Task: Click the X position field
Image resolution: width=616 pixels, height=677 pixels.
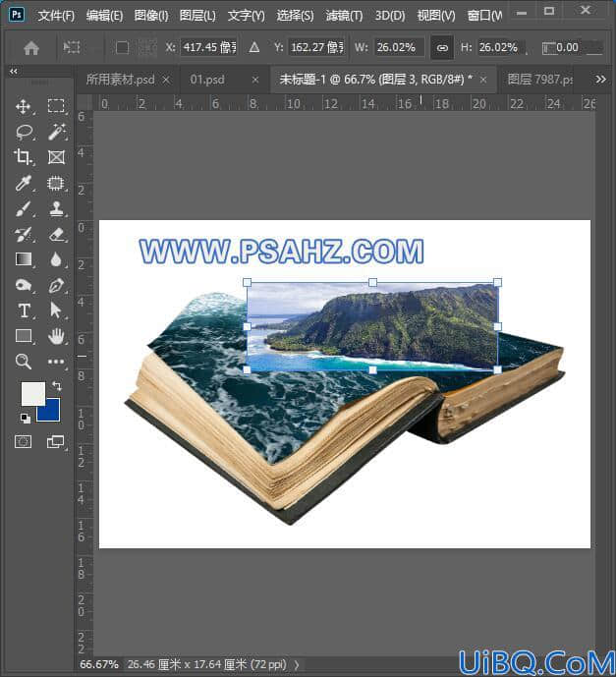Action: 209,47
